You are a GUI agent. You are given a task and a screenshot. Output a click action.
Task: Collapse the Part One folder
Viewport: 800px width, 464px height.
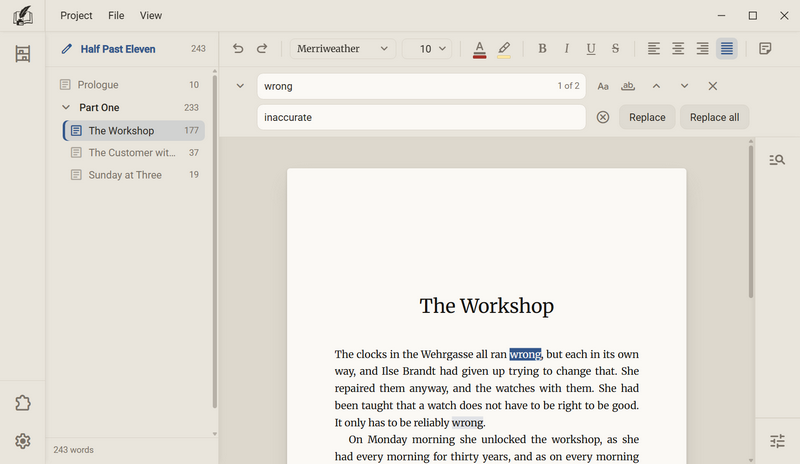point(66,107)
